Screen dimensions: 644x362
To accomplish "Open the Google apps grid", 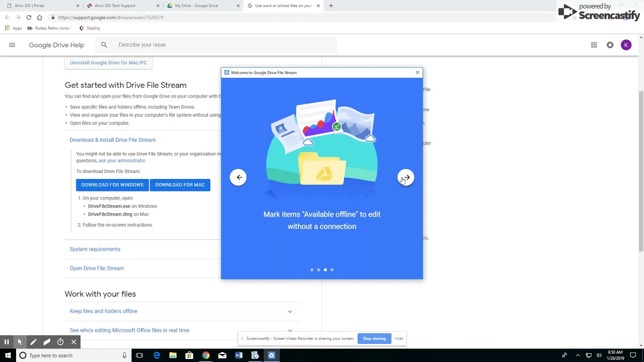I will (594, 45).
